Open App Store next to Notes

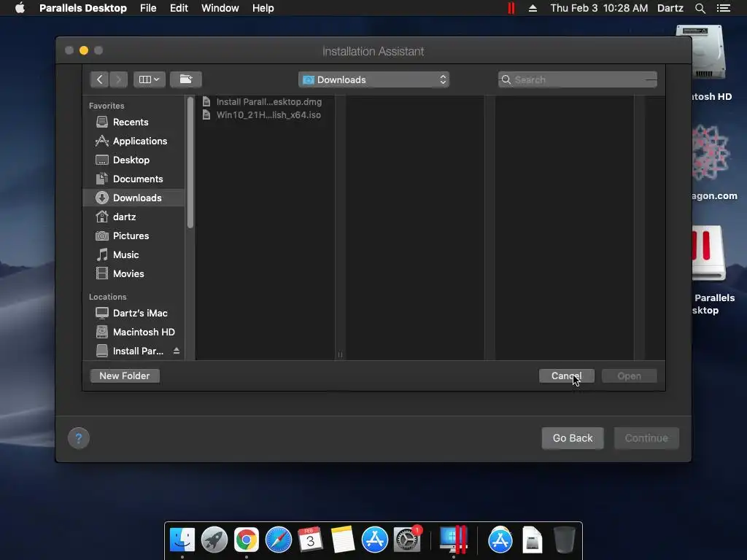(374, 540)
